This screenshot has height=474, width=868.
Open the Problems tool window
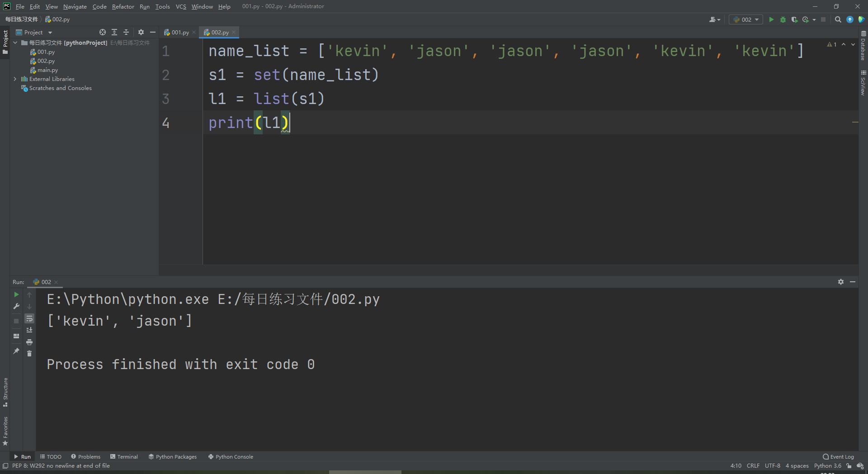pos(86,457)
